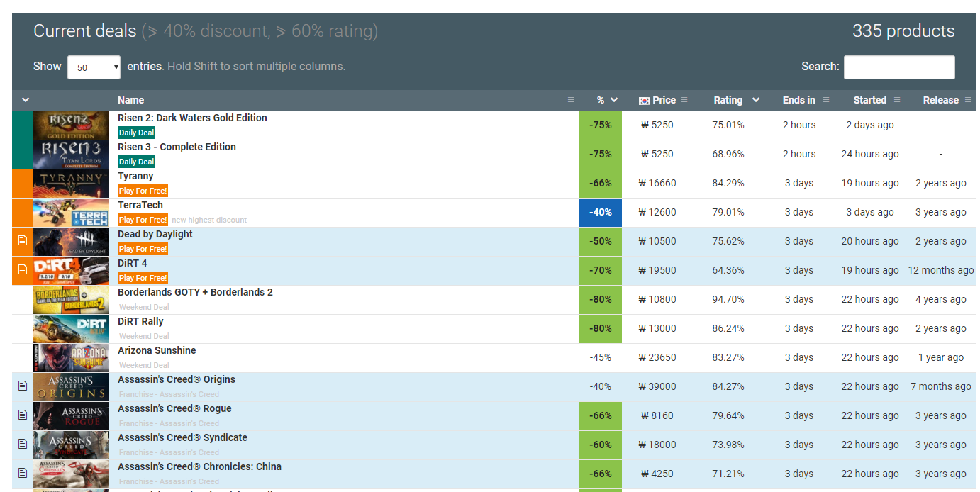Click the Borderlands bundle thumbnail
980x492 pixels.
point(71,300)
